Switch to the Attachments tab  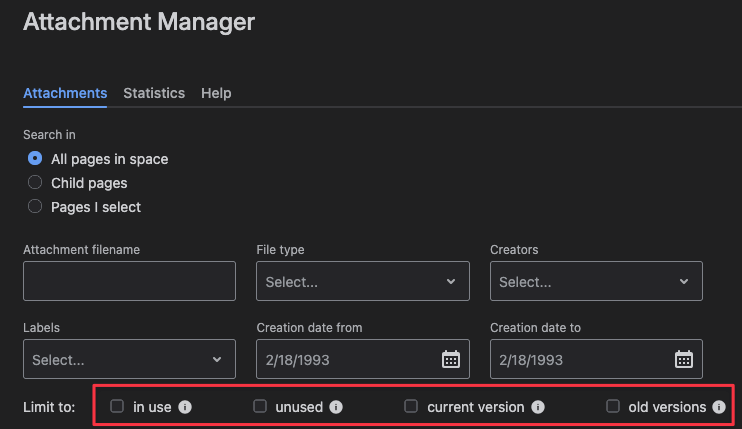coord(65,93)
